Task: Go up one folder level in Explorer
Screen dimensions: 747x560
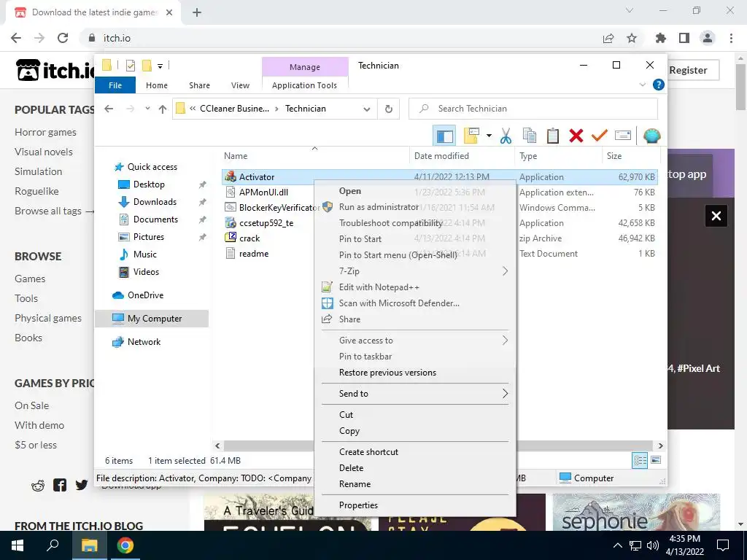Action: click(163, 109)
